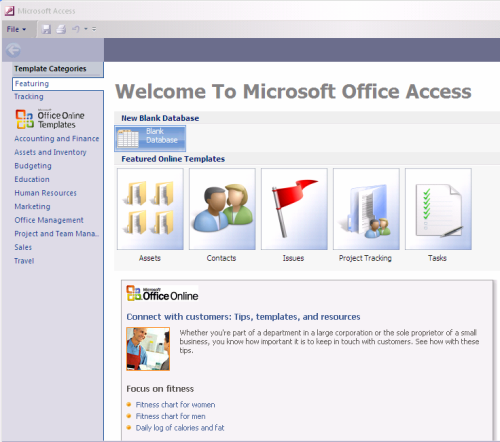This screenshot has width=500, height=442.
Task: Select the Featuring template category
Action: coord(58,84)
